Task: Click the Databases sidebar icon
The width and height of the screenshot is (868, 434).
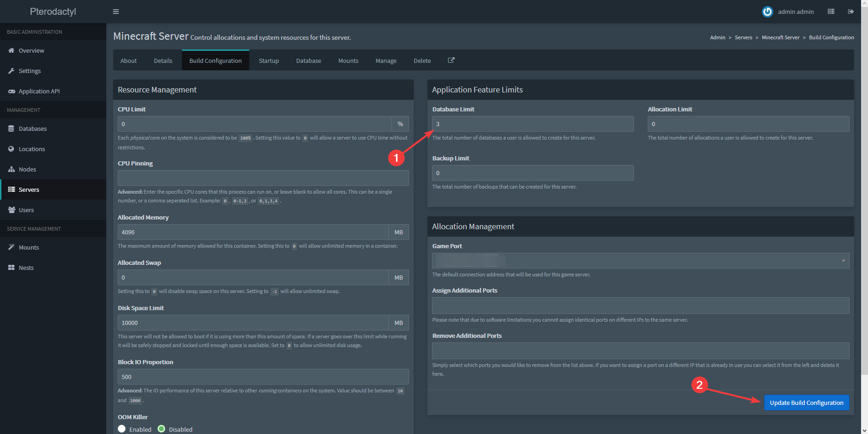Action: tap(12, 128)
